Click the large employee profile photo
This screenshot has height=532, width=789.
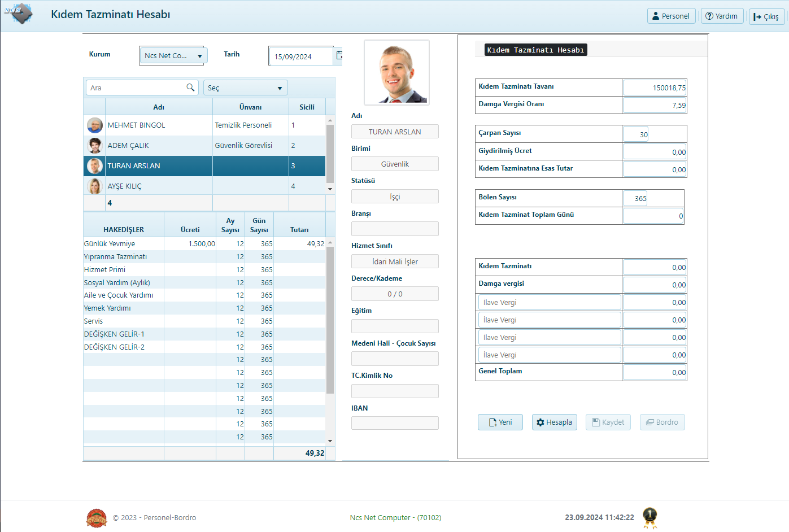pos(396,72)
